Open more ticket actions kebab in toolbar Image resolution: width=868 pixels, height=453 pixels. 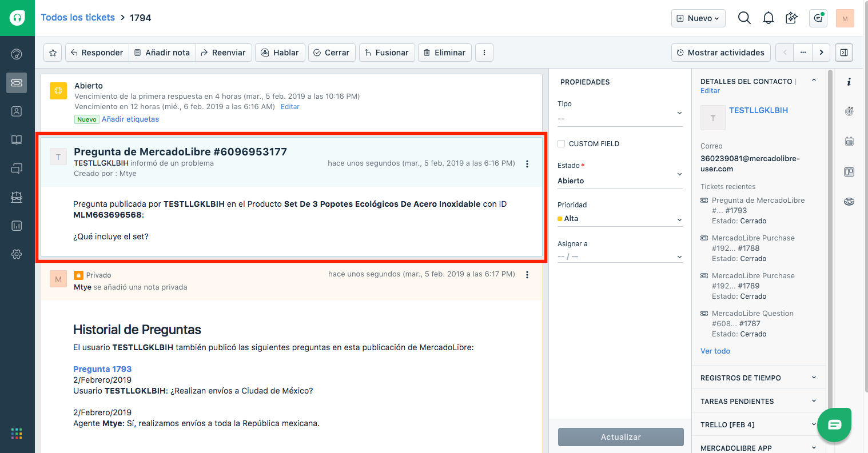pyautogui.click(x=484, y=53)
